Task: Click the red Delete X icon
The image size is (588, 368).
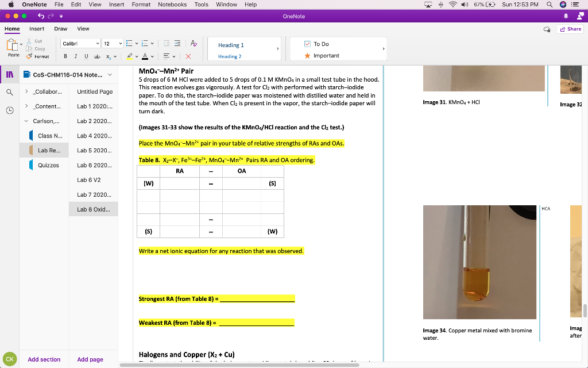Action: (188, 56)
